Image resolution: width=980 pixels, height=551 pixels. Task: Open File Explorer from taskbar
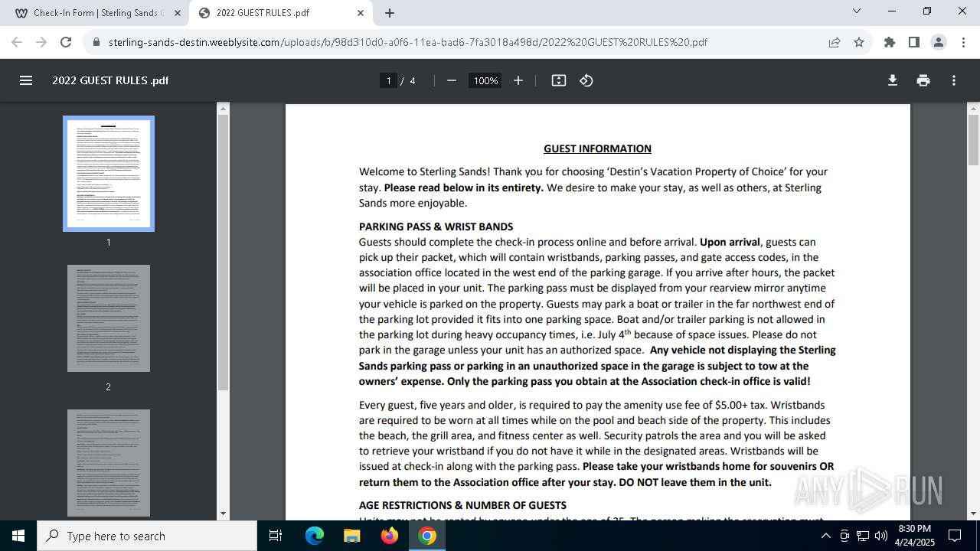(351, 536)
